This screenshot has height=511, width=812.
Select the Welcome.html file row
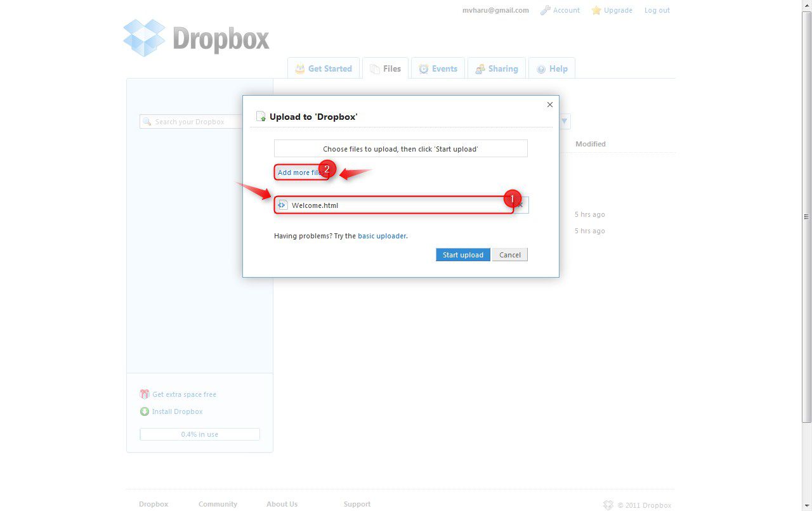(x=401, y=205)
